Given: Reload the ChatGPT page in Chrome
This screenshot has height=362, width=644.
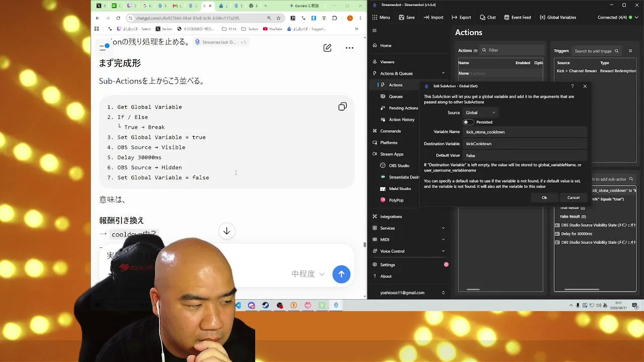Looking at the screenshot, I should 118,18.
